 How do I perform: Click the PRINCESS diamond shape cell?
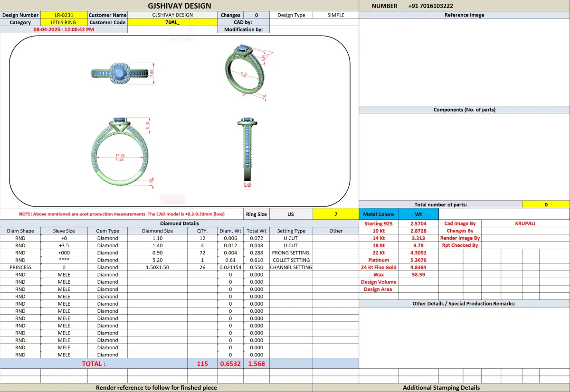coord(20,267)
